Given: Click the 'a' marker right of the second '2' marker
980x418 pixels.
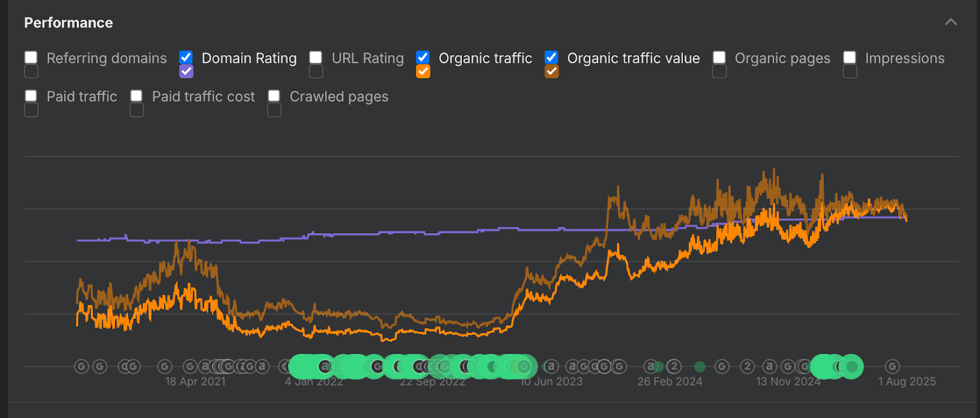Looking at the screenshot, I should coord(769,367).
